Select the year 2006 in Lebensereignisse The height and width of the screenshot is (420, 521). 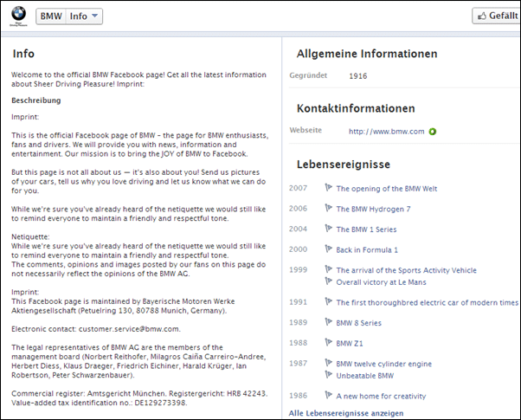(298, 209)
